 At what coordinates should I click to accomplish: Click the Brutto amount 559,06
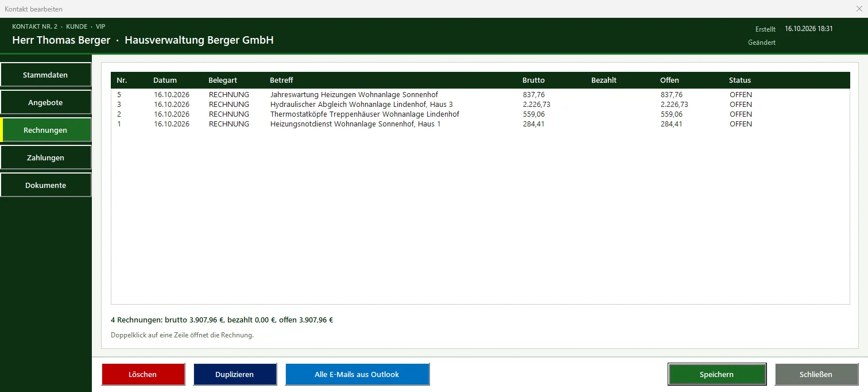click(x=534, y=114)
